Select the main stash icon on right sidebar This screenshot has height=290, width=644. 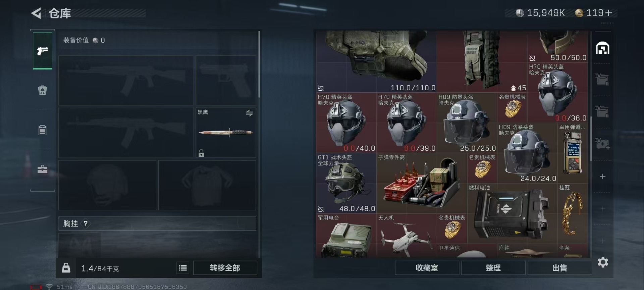pyautogui.click(x=603, y=48)
